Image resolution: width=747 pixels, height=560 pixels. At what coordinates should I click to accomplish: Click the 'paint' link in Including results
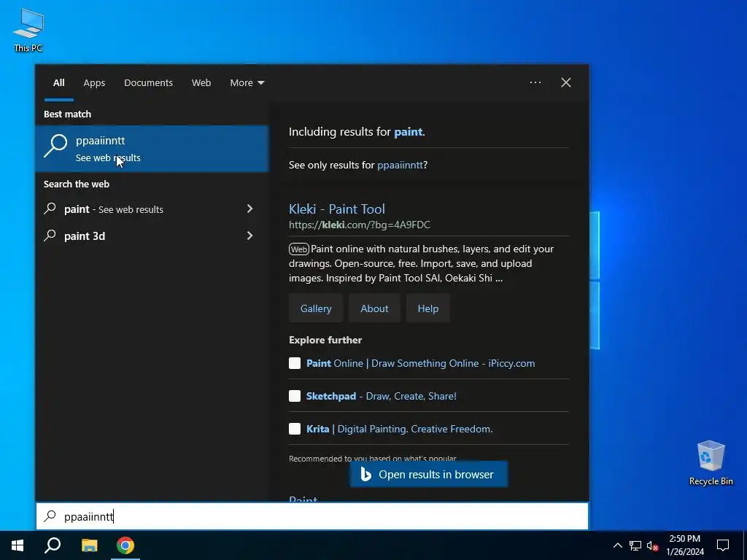pos(408,132)
